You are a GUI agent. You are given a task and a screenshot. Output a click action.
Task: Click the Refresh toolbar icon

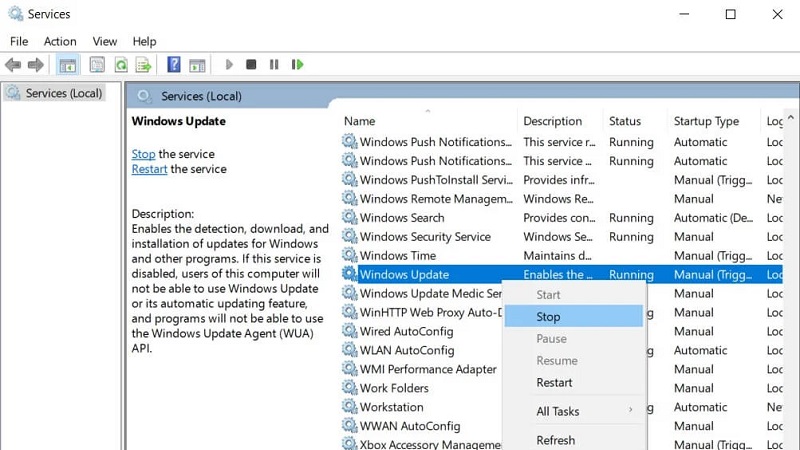(121, 65)
